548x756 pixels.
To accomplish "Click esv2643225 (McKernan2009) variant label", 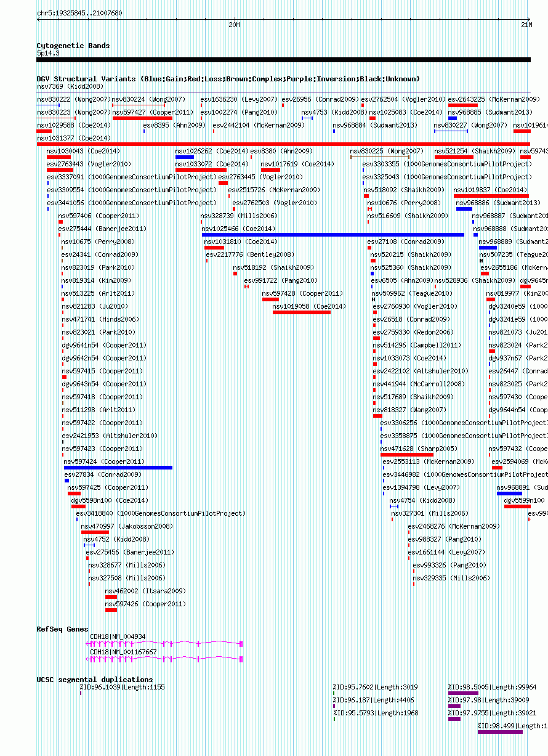I will 494,99.
